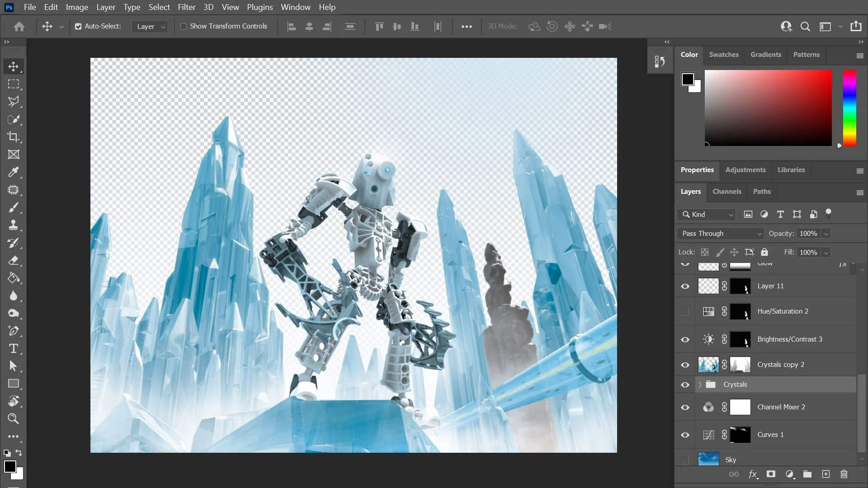This screenshot has height=488, width=868.
Task: Click the rainbow hue slider strip
Action: click(849, 108)
